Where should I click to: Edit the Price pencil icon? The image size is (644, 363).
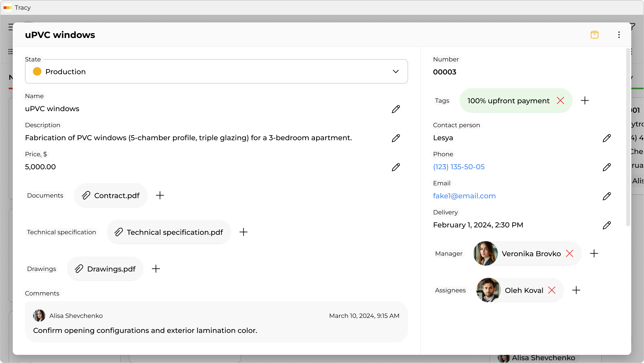tap(396, 167)
